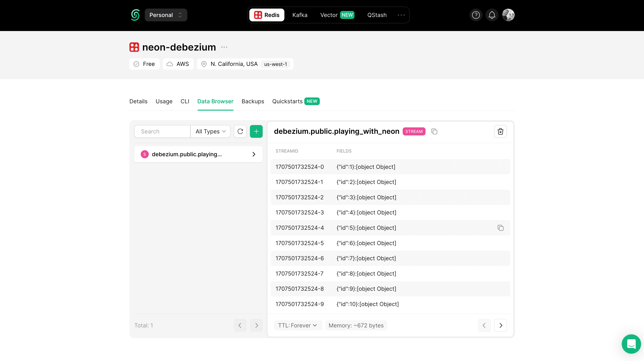Go to the next page of stream entries
The width and height of the screenshot is (644, 361).
click(x=501, y=325)
